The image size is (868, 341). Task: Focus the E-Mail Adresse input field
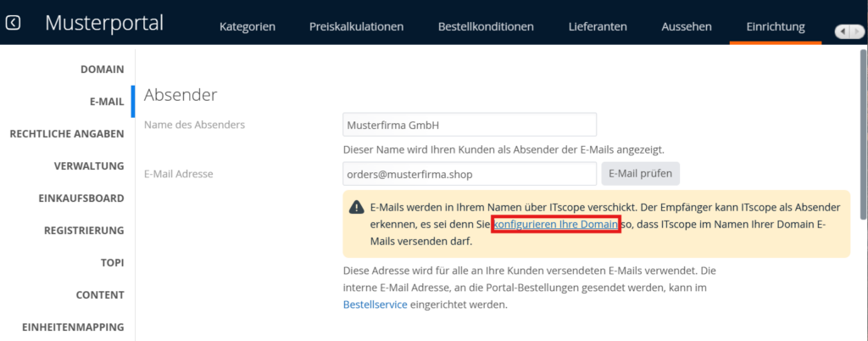tap(470, 174)
